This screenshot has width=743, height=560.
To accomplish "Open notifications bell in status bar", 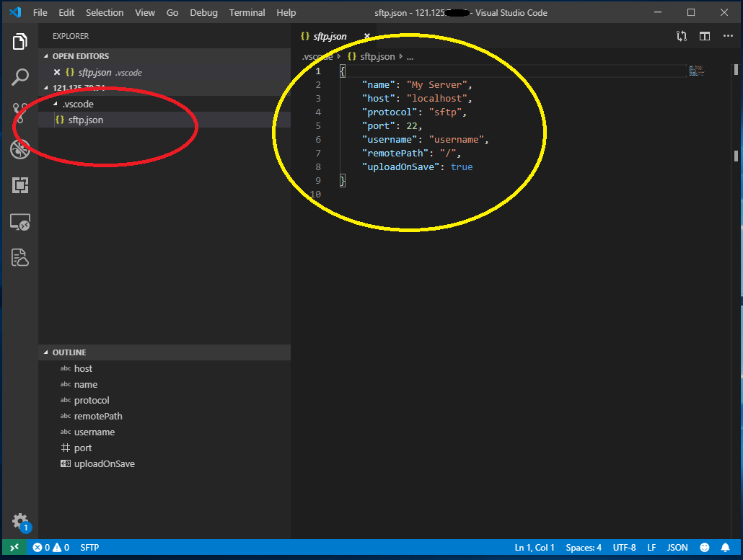I will point(725,547).
